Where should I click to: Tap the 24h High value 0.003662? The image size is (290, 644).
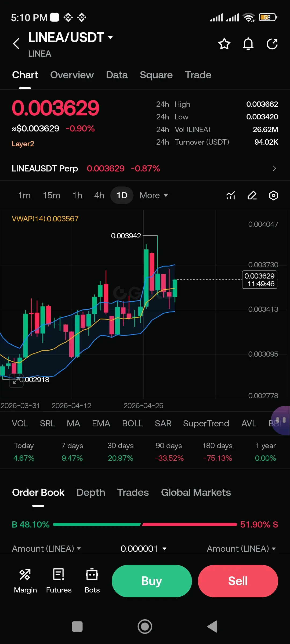[x=262, y=104]
